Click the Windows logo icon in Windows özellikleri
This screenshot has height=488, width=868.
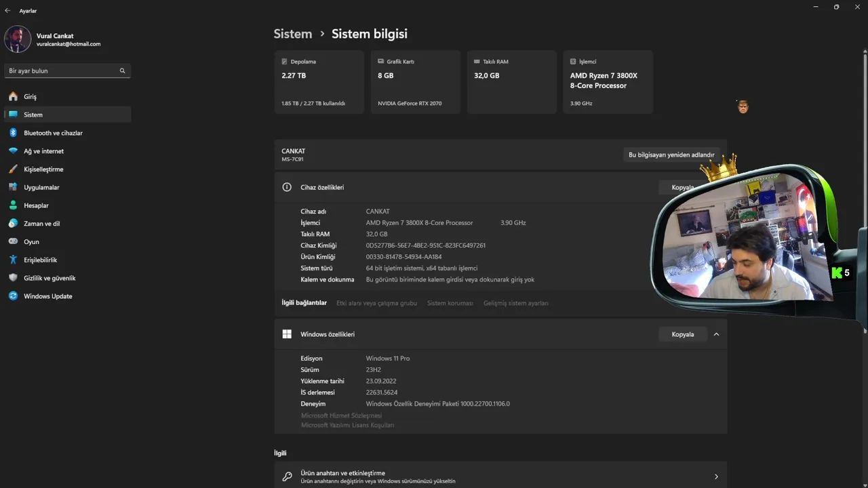coord(287,334)
